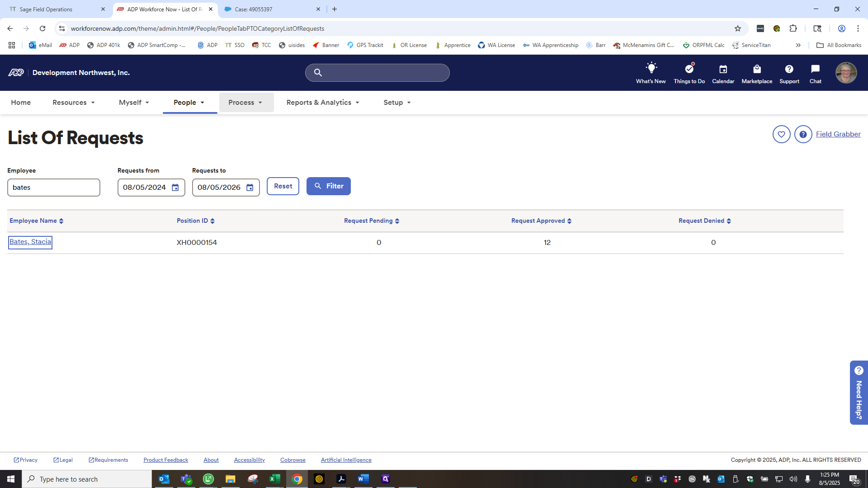Expand the Resources menu
The image size is (868, 488).
click(x=74, y=103)
